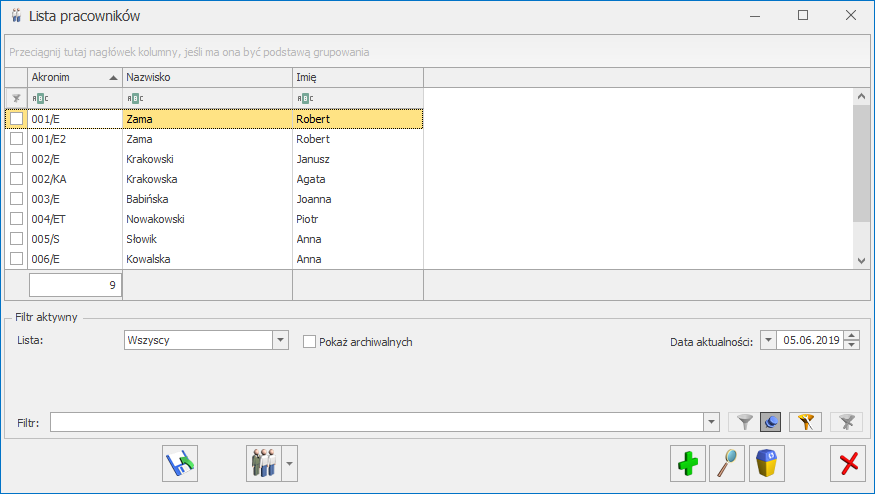Image resolution: width=875 pixels, height=494 pixels.
Task: Clear filter with crossed funnel icon
Action: click(847, 422)
